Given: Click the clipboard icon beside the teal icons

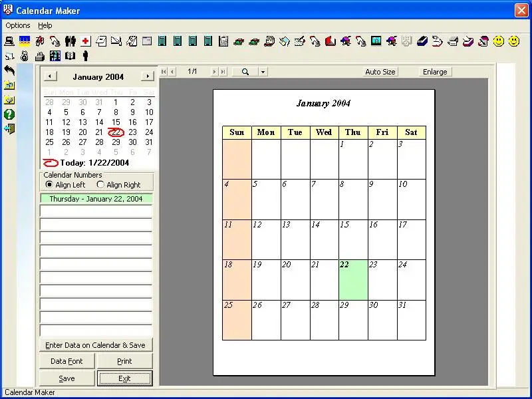Looking at the screenshot, I should [223, 41].
